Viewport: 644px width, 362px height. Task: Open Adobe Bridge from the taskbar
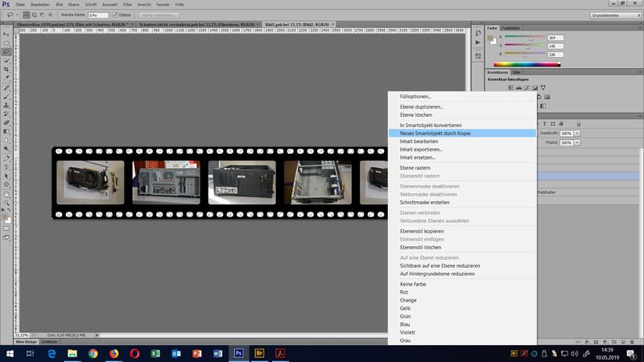pos(259,353)
